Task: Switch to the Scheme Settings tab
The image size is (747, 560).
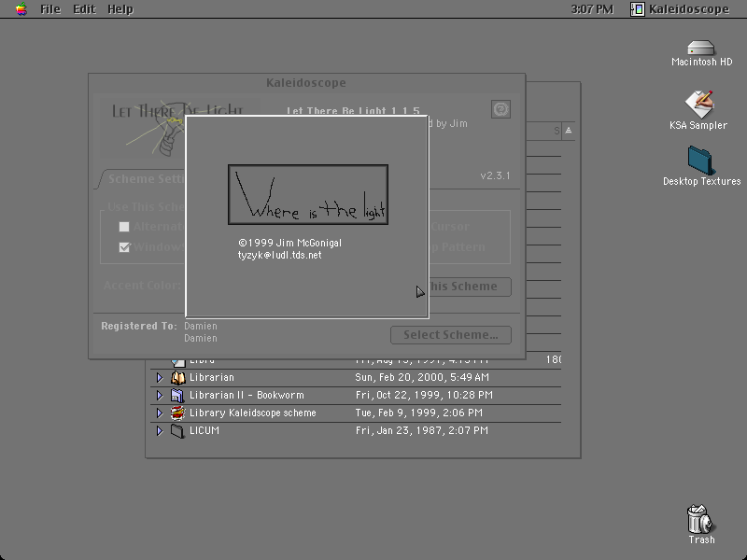Action: tap(143, 179)
